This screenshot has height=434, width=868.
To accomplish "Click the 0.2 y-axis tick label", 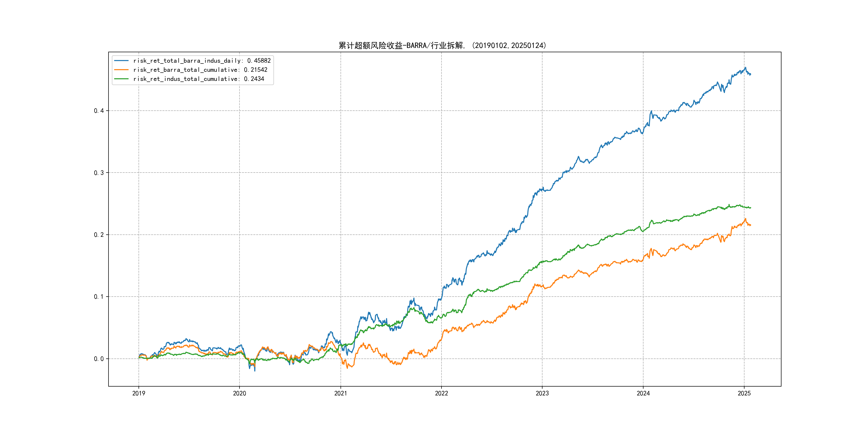I will tap(99, 235).
